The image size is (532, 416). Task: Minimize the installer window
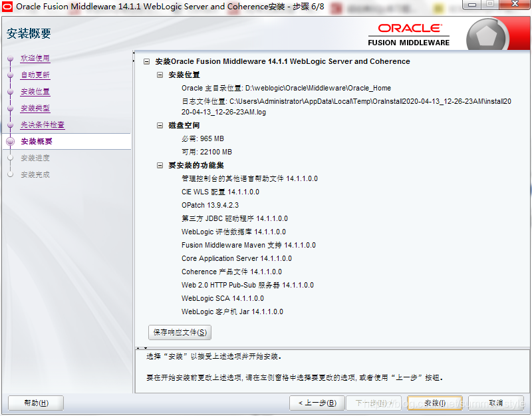472,5
